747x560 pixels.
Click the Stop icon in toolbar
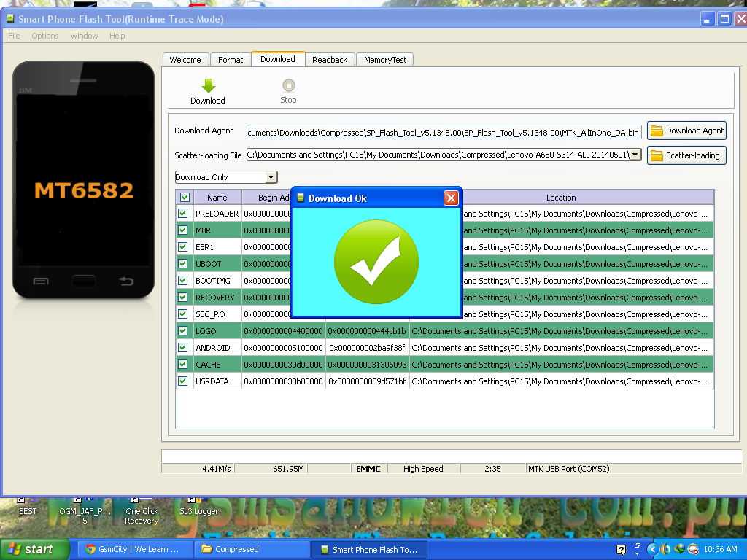[x=288, y=86]
